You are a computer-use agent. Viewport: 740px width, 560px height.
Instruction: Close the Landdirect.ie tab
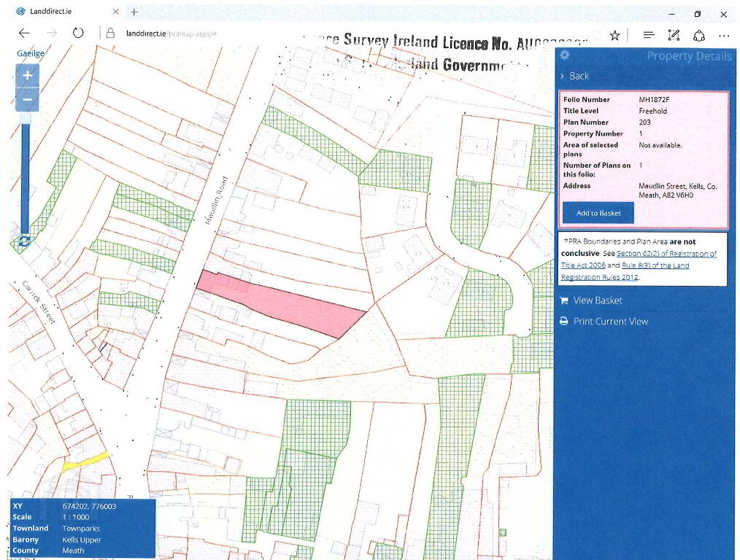tap(115, 12)
